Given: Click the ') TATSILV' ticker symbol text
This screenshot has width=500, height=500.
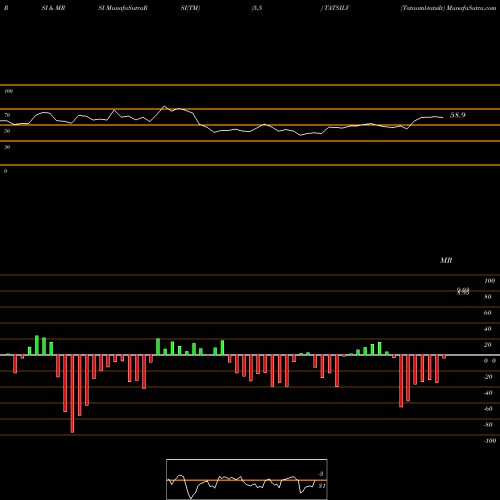Looking at the screenshot, I should click(335, 8).
